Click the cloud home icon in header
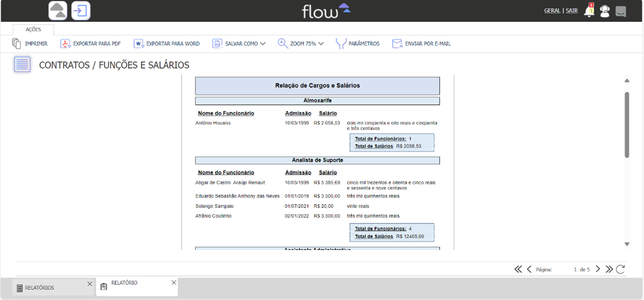 pos(58,10)
